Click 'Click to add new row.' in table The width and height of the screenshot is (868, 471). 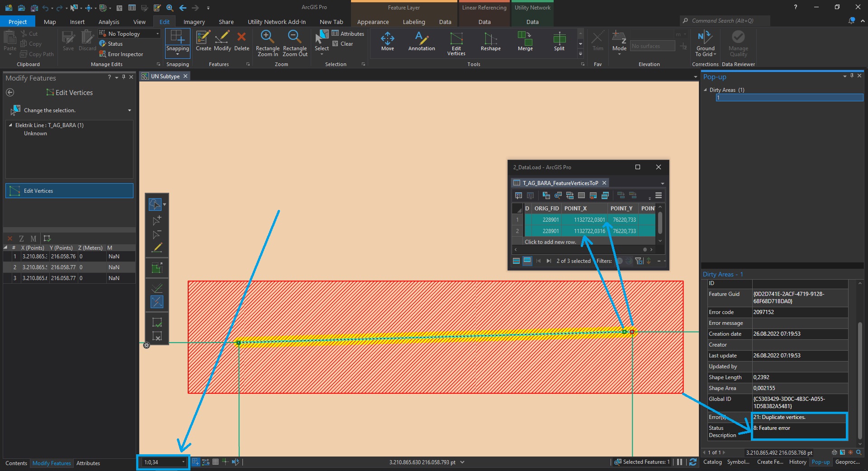coord(550,242)
